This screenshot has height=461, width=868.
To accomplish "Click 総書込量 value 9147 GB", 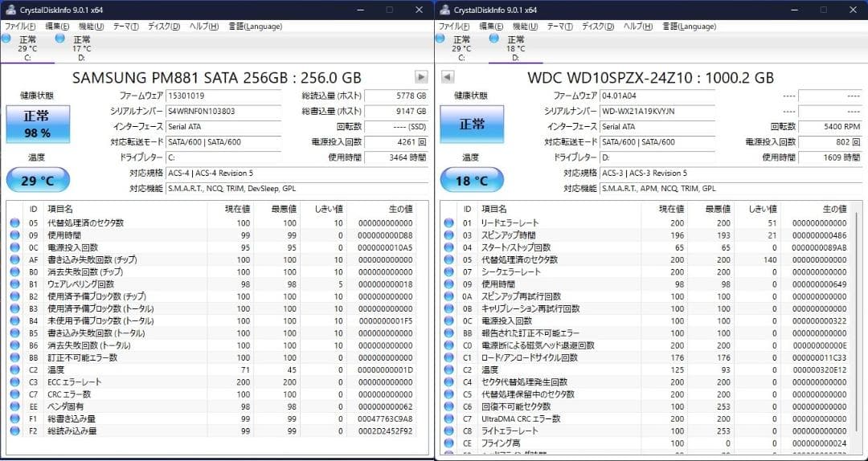I will point(396,112).
